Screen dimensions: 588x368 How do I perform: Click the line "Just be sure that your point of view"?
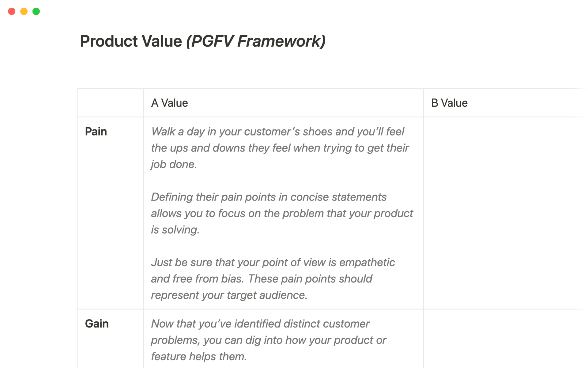coord(273,263)
